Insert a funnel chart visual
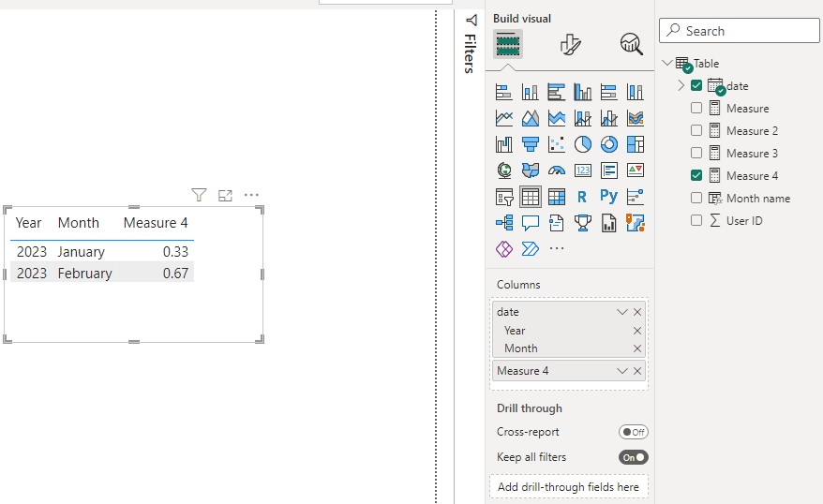 [531, 144]
